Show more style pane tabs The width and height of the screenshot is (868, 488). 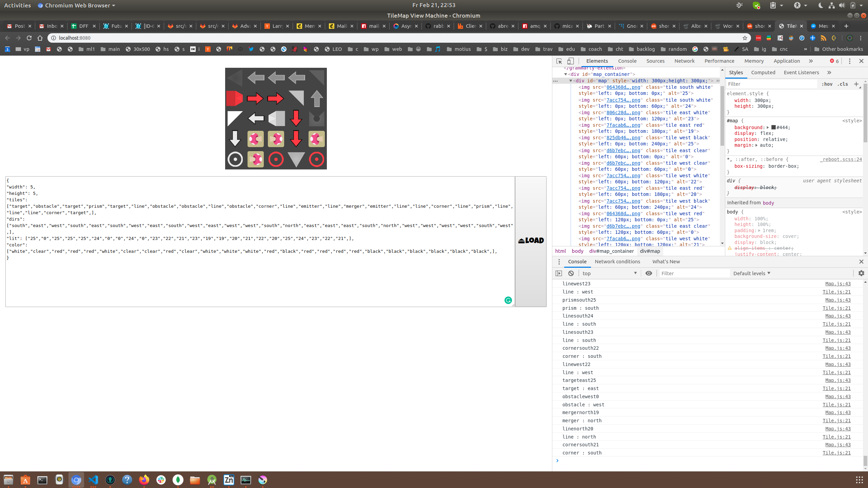829,73
